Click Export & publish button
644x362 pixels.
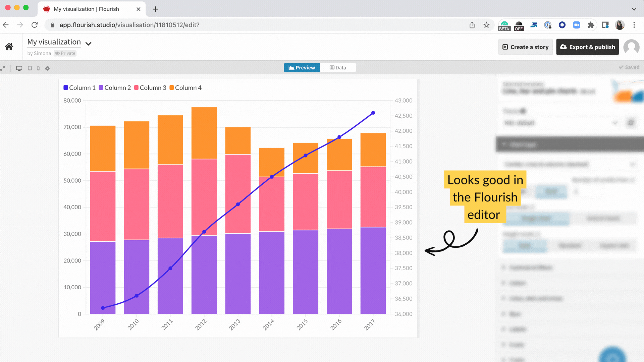(587, 47)
